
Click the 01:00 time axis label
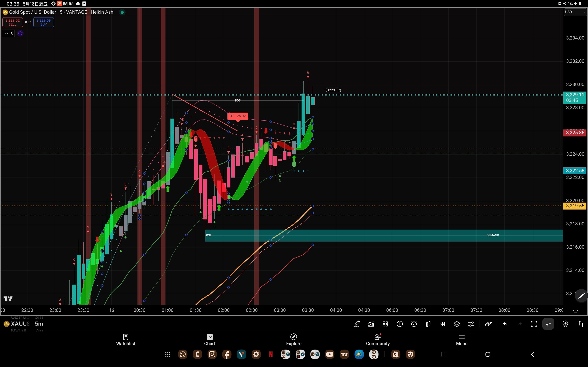pyautogui.click(x=167, y=310)
